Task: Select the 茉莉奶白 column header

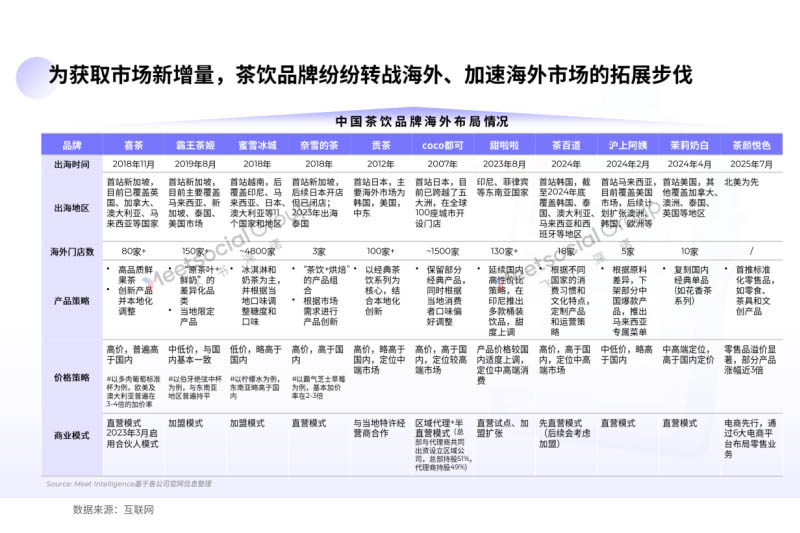Action: (689, 145)
